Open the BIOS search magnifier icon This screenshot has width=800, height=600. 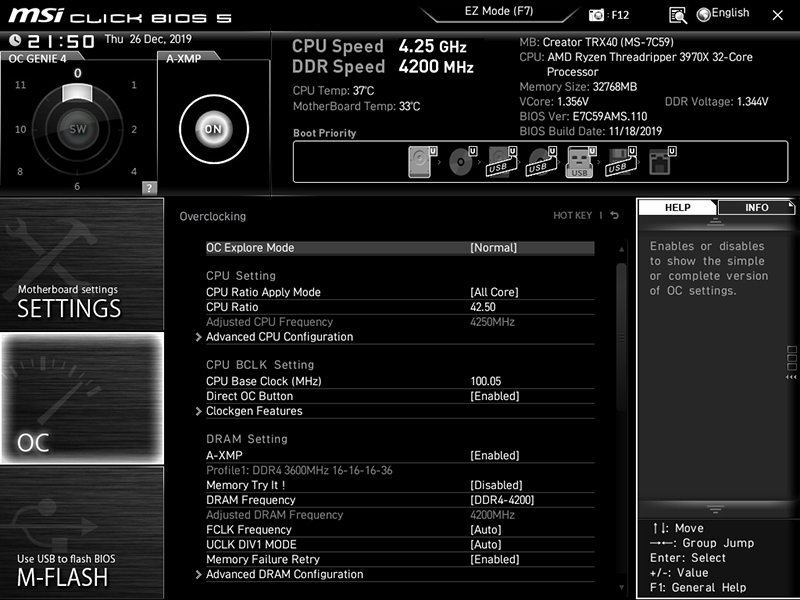pos(678,15)
